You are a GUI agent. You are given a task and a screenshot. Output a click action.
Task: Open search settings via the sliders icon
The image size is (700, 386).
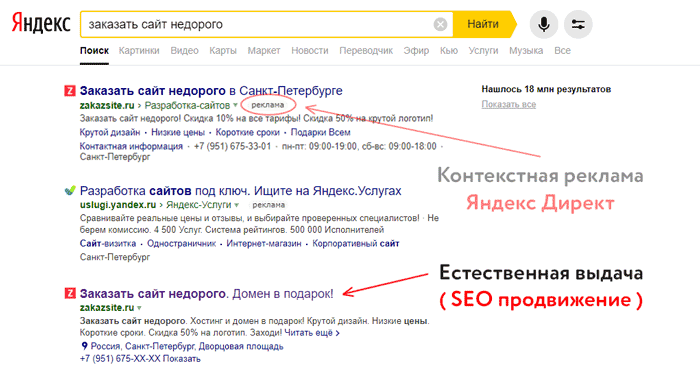[x=578, y=24]
